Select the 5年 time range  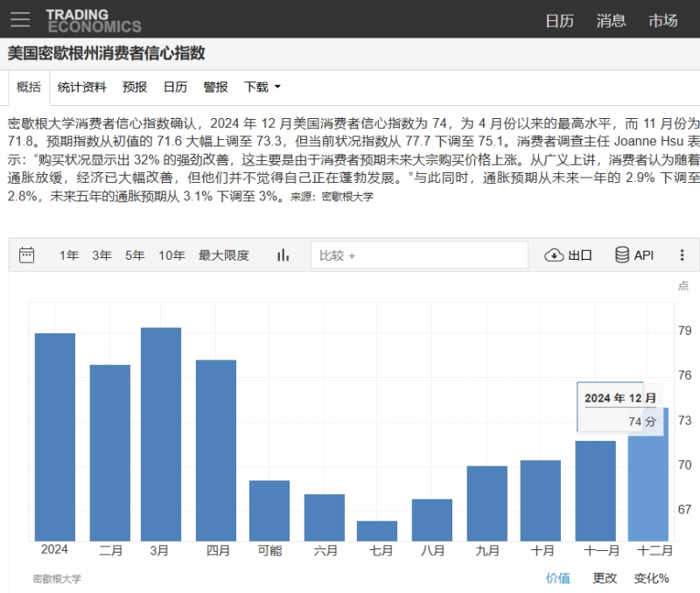tap(135, 255)
